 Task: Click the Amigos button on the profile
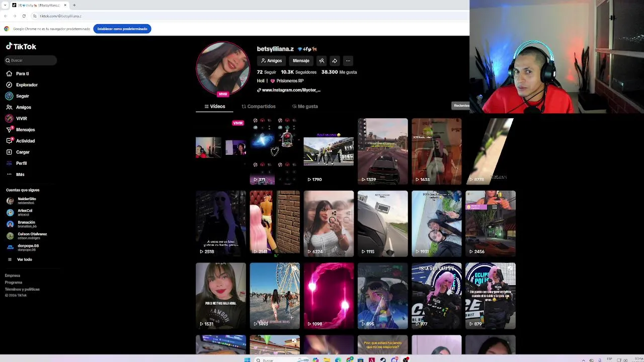(272, 61)
